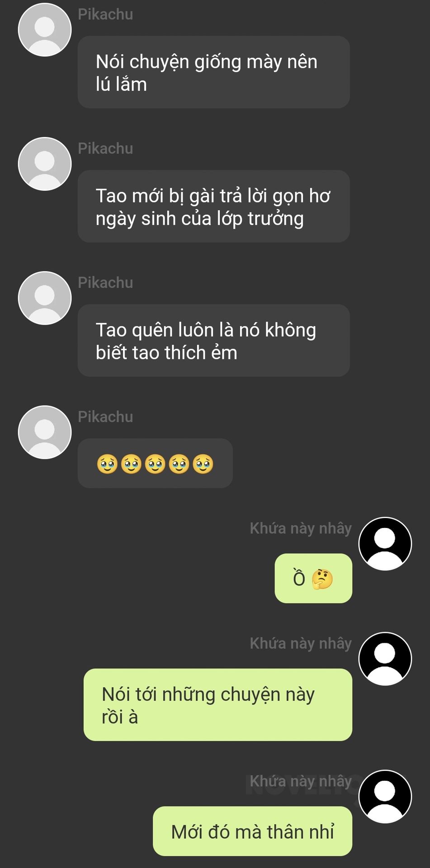This screenshot has height=868, width=430.
Task: Tap black avatar beside 'Mới đó mà thân nhỉ'
Action: tap(385, 797)
